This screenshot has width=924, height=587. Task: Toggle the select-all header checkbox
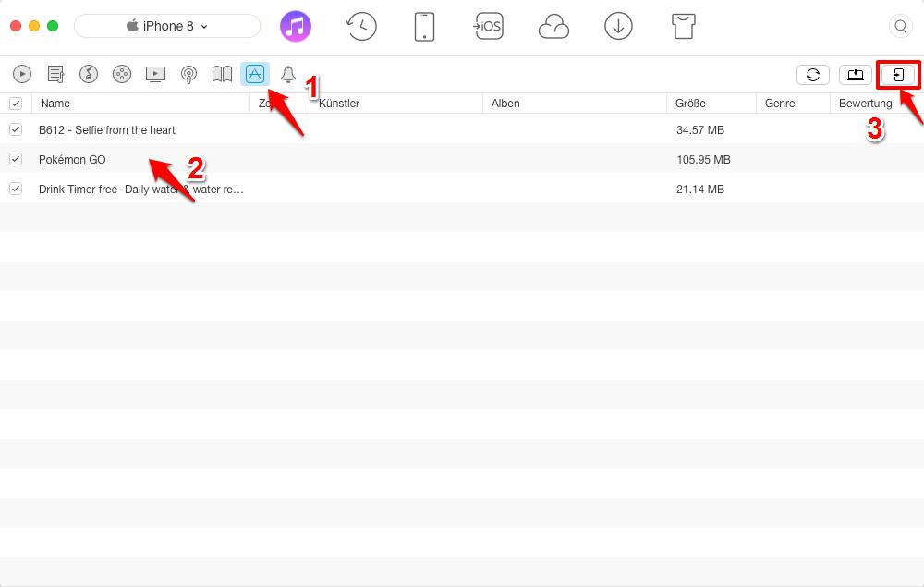16,104
